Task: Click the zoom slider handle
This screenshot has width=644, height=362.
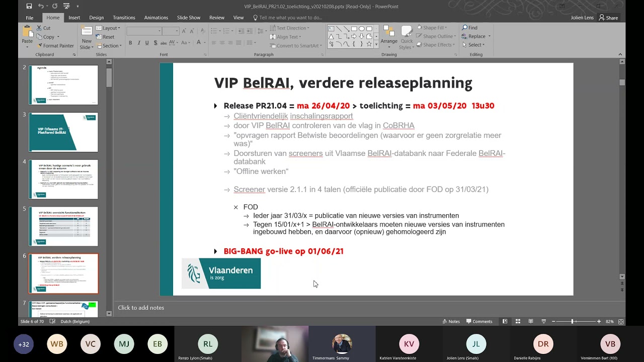Action: click(572, 321)
